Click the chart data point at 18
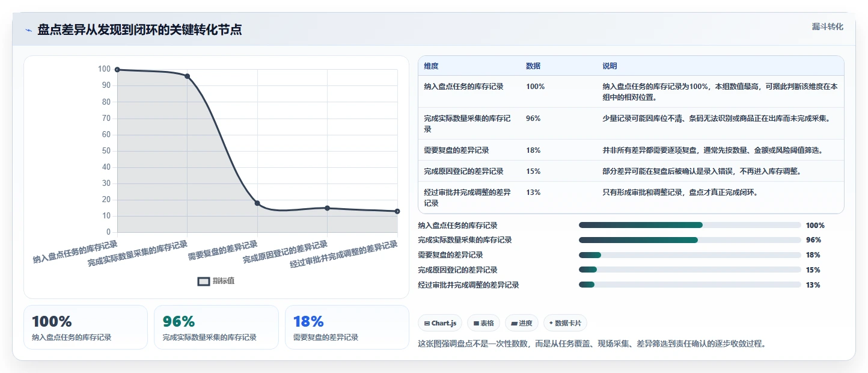Image resolution: width=868 pixels, height=373 pixels. pos(257,203)
